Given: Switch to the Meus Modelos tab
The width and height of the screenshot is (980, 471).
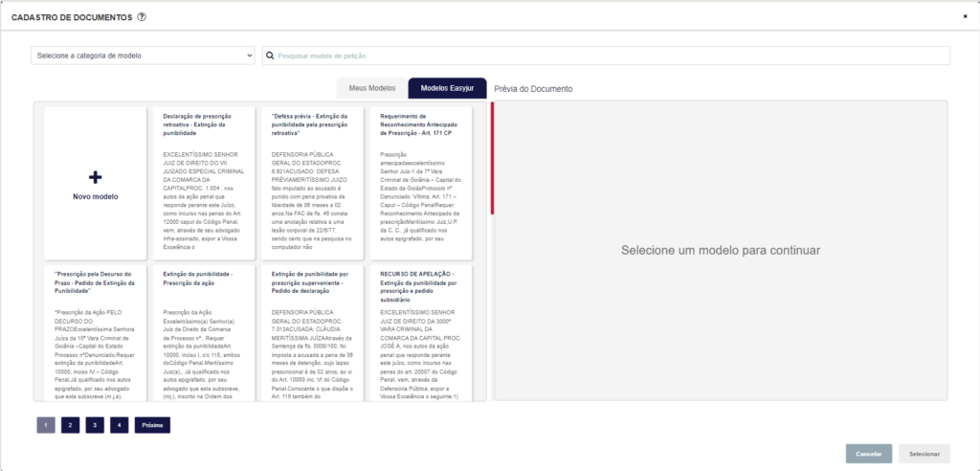Looking at the screenshot, I should point(372,88).
